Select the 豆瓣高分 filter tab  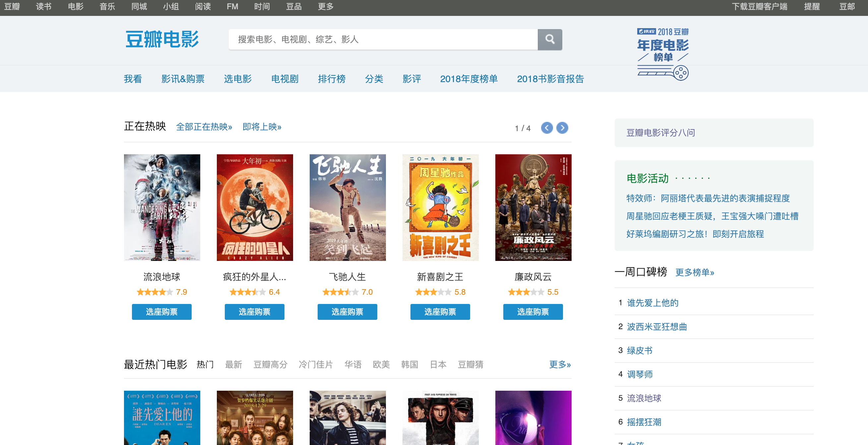pos(270,364)
